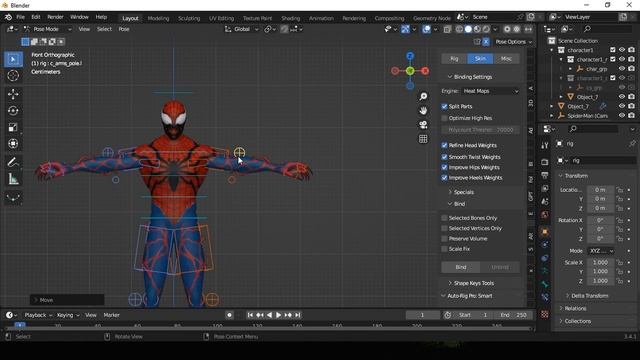Click the Scale X value field
The image size is (640, 360).
point(600,262)
